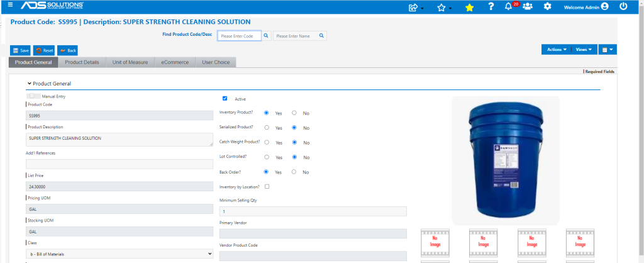Click the Please Enter Name field

(296, 36)
